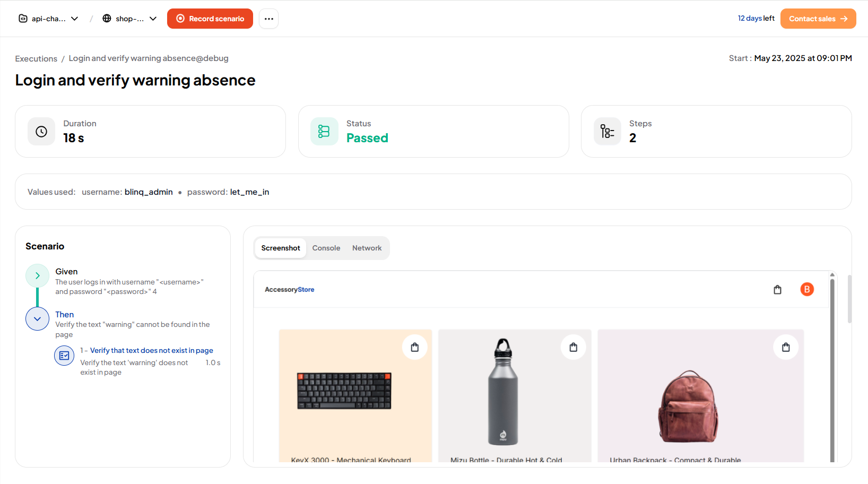The width and height of the screenshot is (868, 484).
Task: Click the verify step checklist icon
Action: [64, 356]
